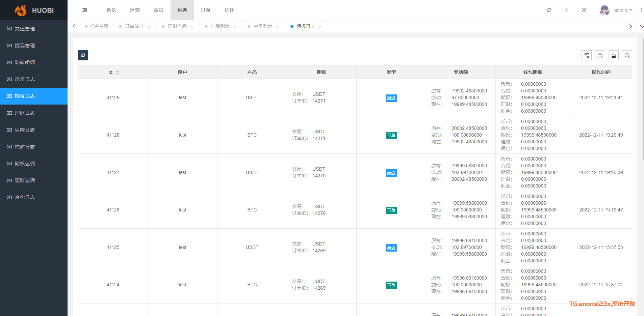The image size is (644, 316).
Task: Click the 下单 tag in row 41126
Action: pos(391,210)
